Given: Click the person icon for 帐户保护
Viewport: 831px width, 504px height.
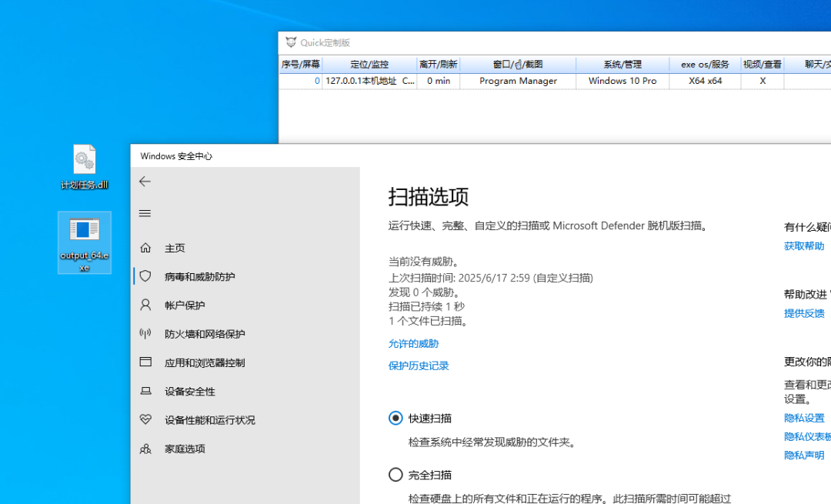Looking at the screenshot, I should (145, 305).
